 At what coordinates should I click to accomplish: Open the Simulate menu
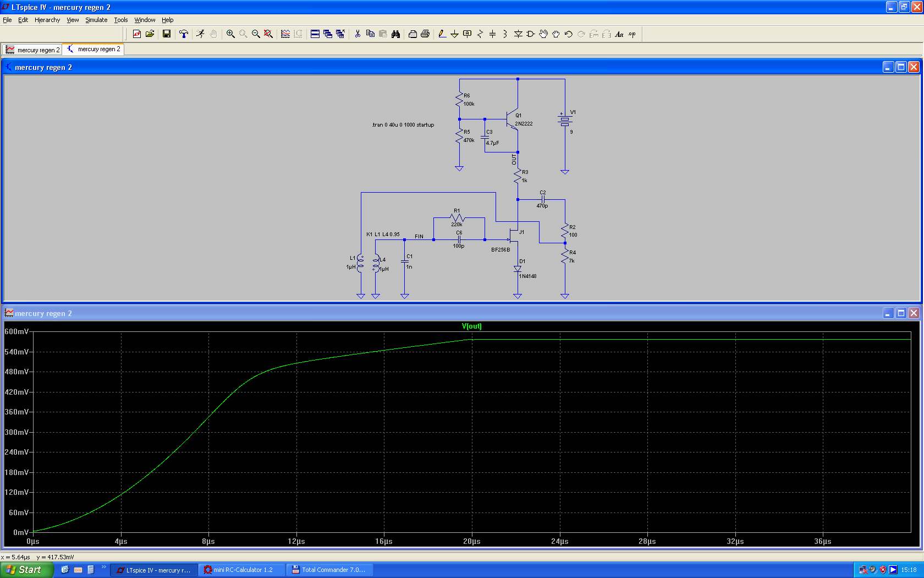[x=96, y=20]
